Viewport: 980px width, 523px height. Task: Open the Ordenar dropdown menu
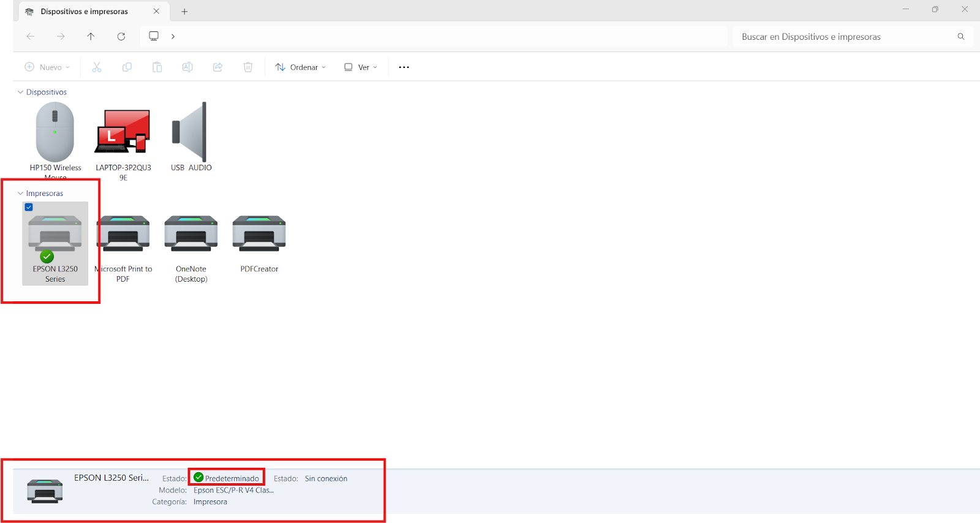(300, 67)
